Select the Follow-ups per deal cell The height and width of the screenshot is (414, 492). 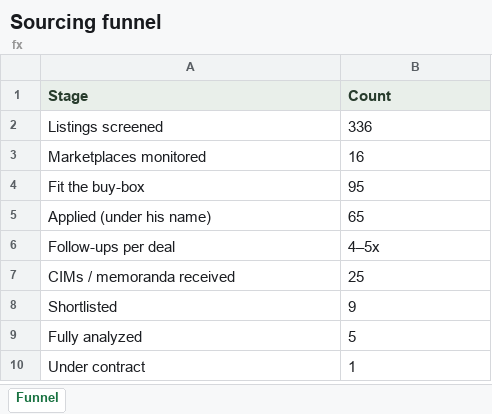point(190,246)
